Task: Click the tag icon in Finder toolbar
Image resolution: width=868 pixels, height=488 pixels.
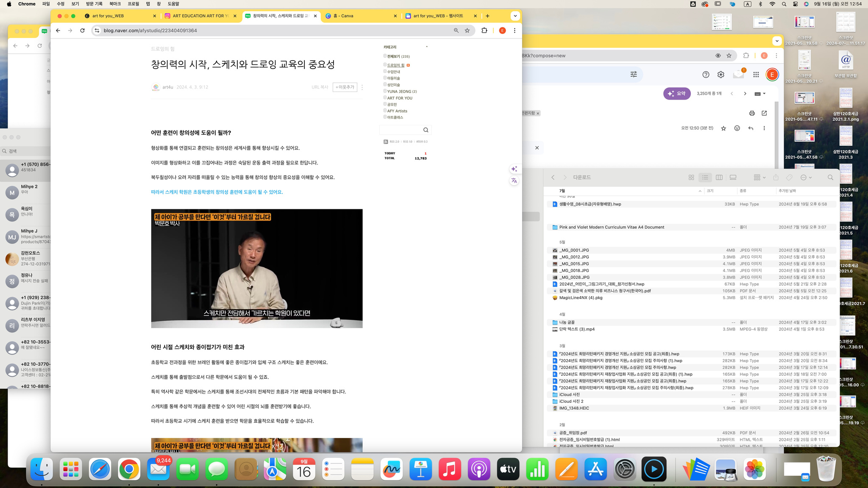Action: [x=789, y=177]
